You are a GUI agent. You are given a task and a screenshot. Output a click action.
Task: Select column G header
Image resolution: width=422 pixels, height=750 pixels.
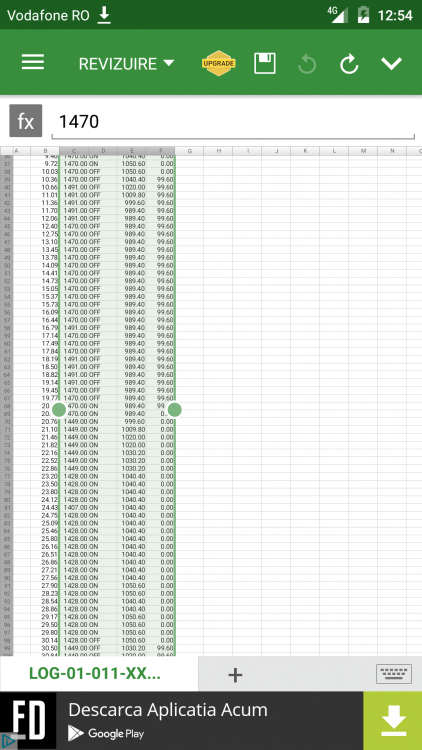(189, 151)
